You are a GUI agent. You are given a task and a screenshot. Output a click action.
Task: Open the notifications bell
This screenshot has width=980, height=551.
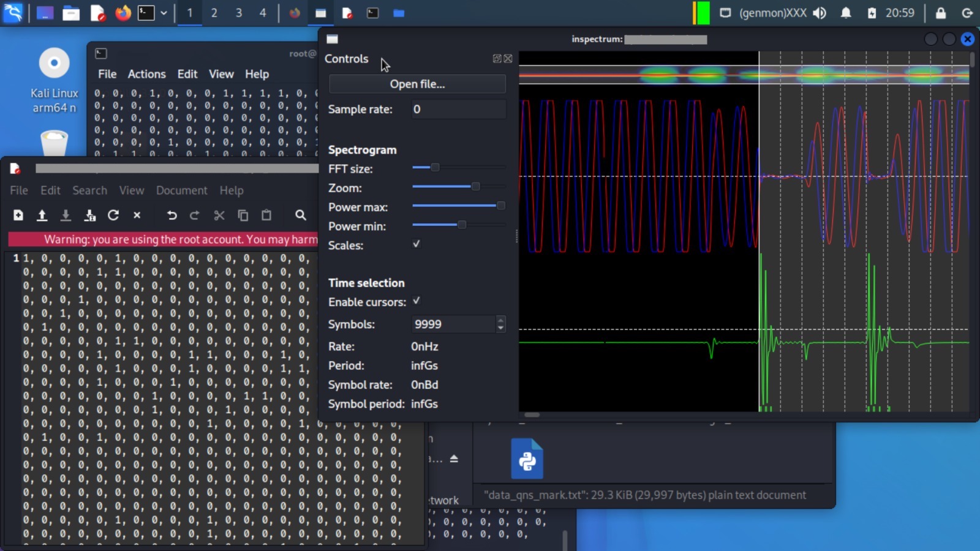tap(846, 13)
